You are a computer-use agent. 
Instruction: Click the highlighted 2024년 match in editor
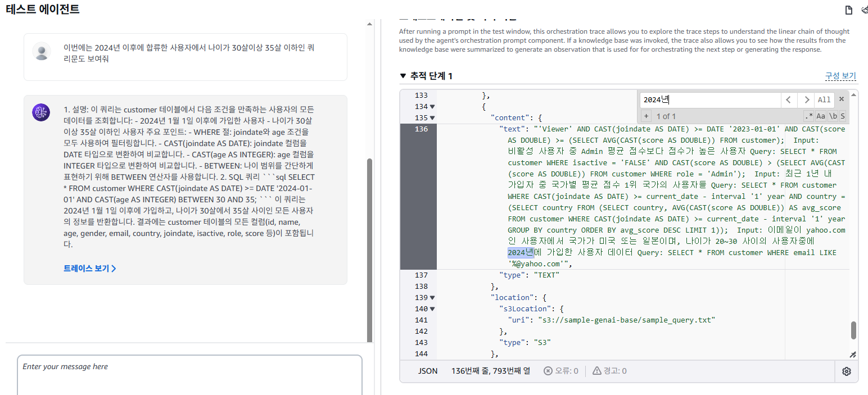click(521, 253)
